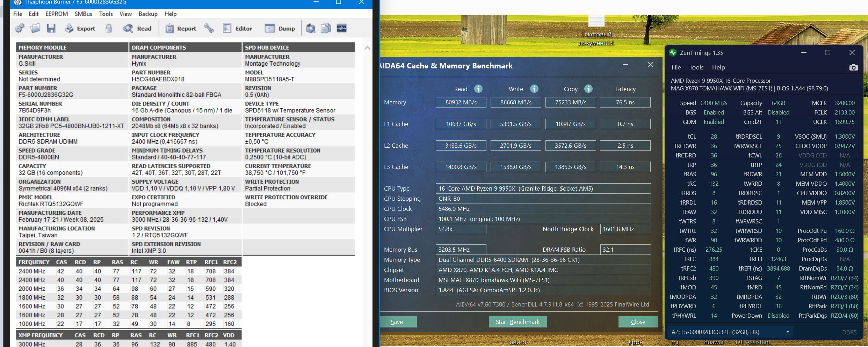Click the CPU Type field in AIDA64
The height and width of the screenshot is (347, 868).
(x=543, y=189)
